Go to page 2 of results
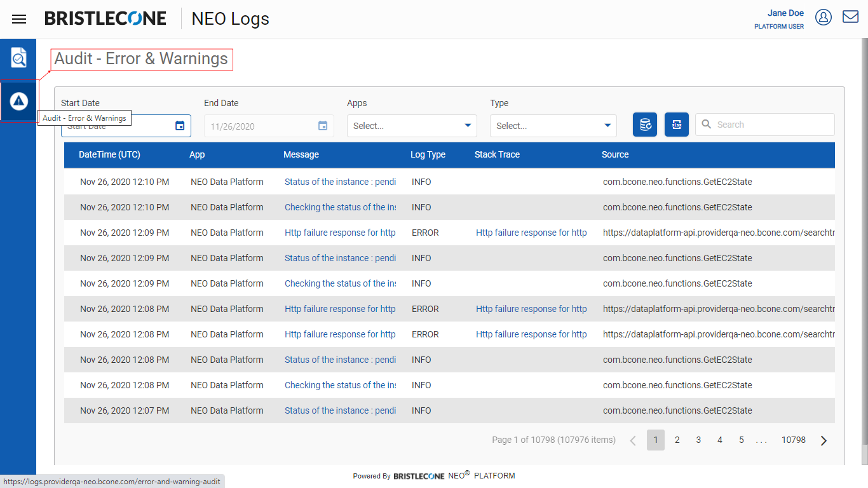The image size is (868, 488). (x=677, y=440)
